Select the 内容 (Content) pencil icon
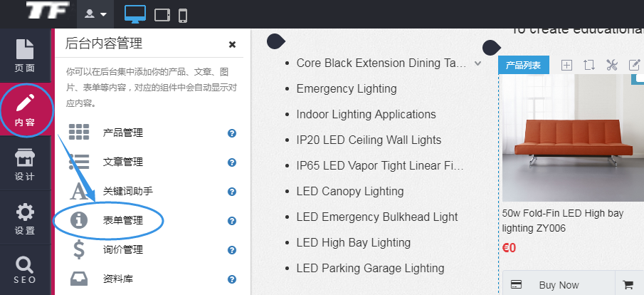Image resolution: width=644 pixels, height=295 pixels. click(x=25, y=109)
